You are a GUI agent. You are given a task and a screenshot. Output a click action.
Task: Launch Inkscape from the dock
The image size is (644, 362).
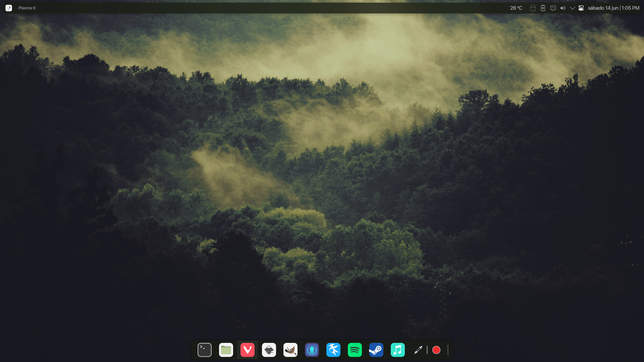coord(269,350)
